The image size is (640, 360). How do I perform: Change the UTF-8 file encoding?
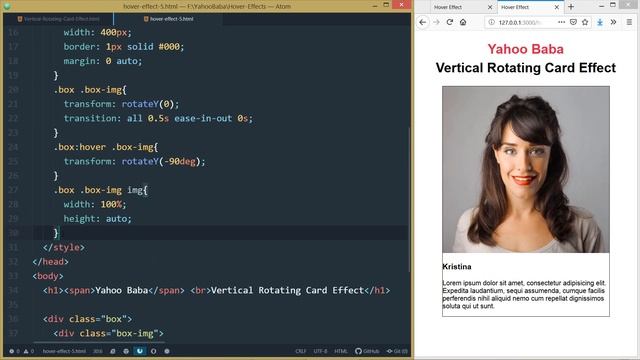click(320, 351)
